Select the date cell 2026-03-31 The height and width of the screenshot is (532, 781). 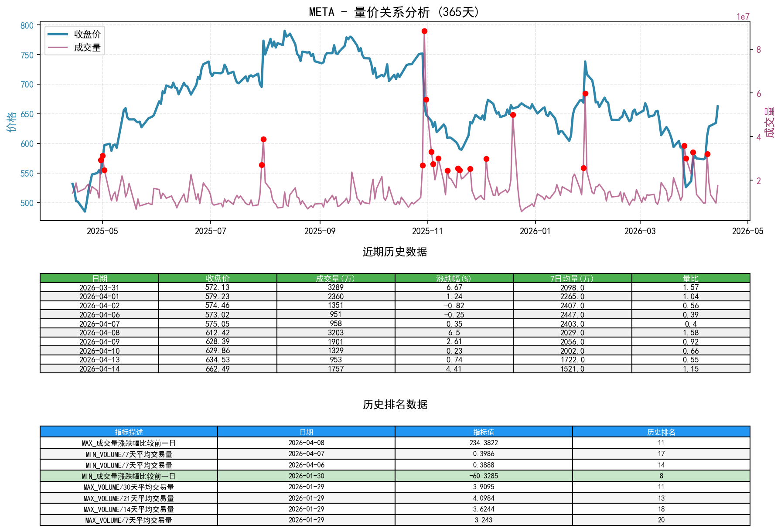[x=99, y=287]
